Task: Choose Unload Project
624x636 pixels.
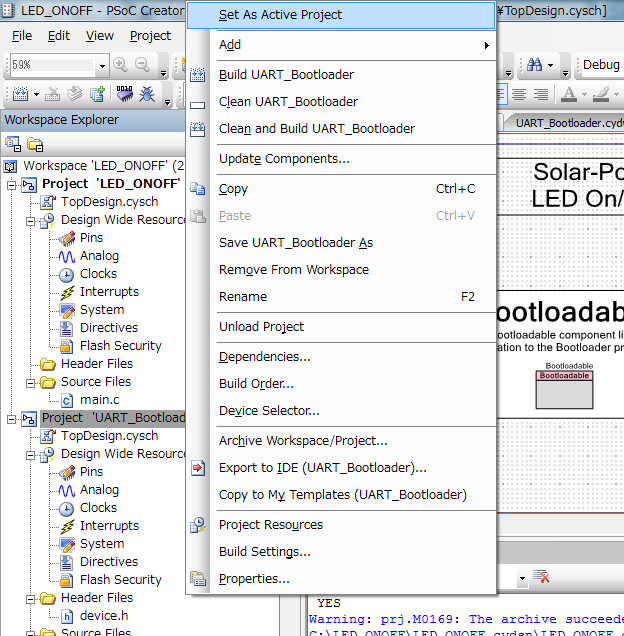Action: [x=341, y=327]
